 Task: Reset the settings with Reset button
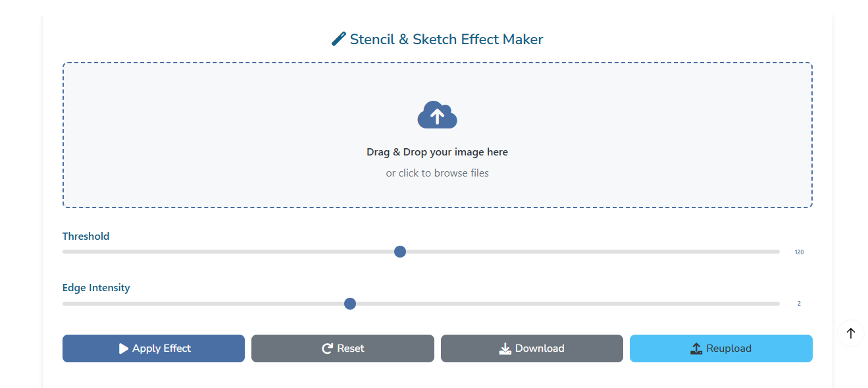343,348
